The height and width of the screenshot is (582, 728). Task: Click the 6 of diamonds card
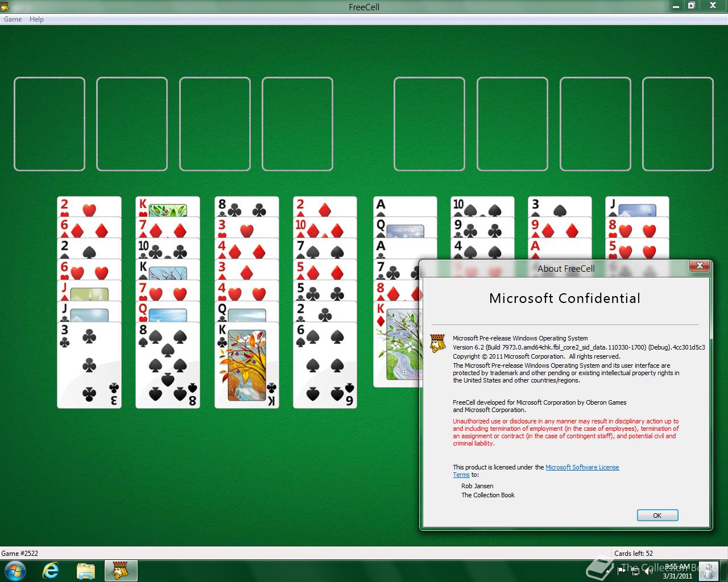point(89,228)
